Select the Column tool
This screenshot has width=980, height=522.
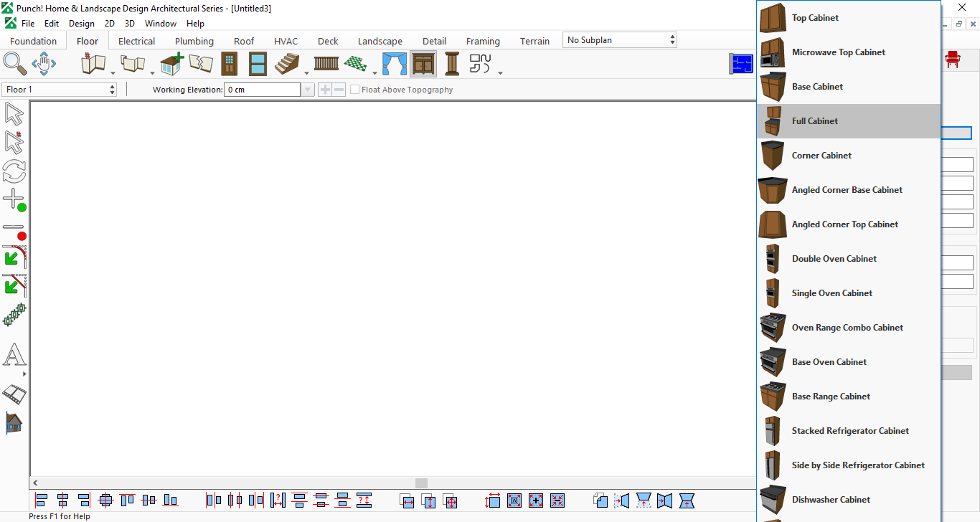pyautogui.click(x=452, y=64)
